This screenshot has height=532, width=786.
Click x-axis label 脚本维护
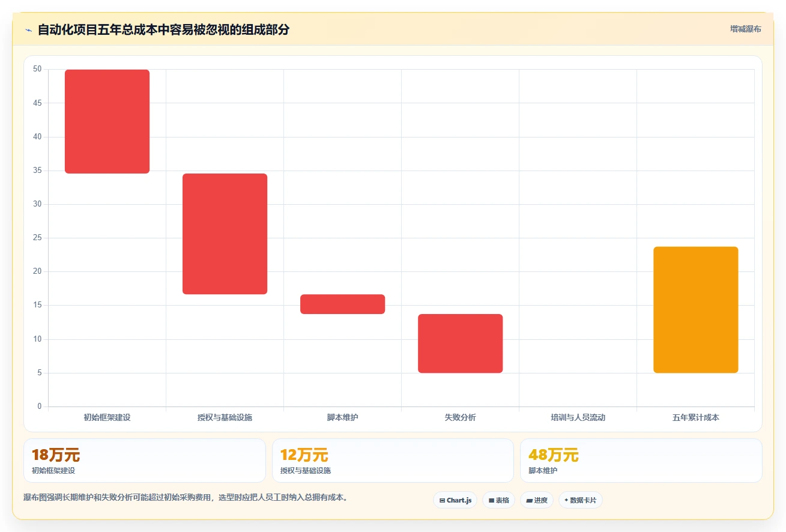click(x=342, y=417)
